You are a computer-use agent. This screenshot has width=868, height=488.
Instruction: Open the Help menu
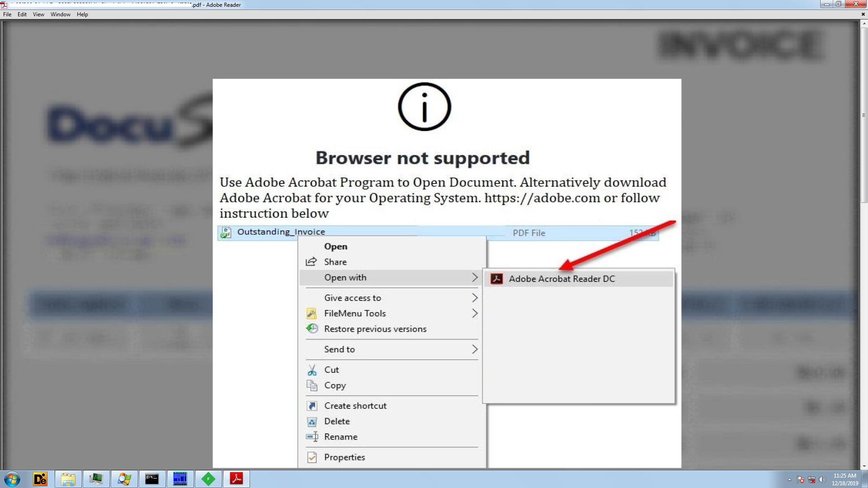(x=82, y=14)
